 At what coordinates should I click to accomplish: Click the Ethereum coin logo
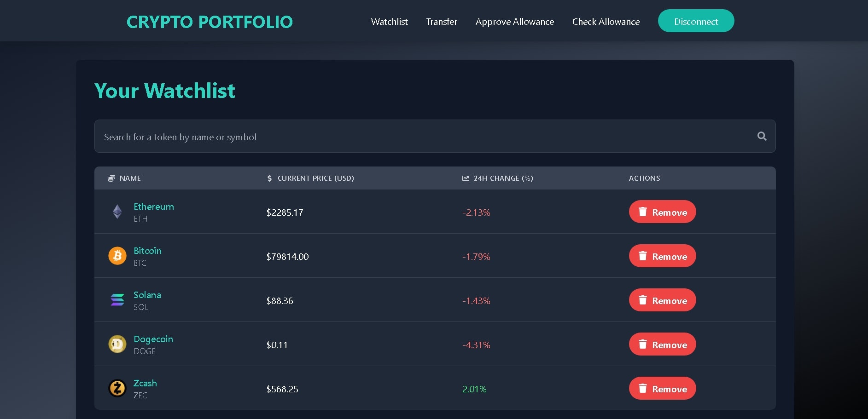117,212
